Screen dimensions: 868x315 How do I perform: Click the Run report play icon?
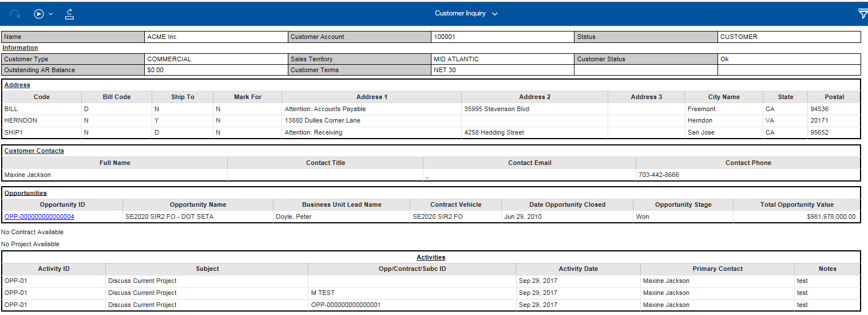coord(39,14)
